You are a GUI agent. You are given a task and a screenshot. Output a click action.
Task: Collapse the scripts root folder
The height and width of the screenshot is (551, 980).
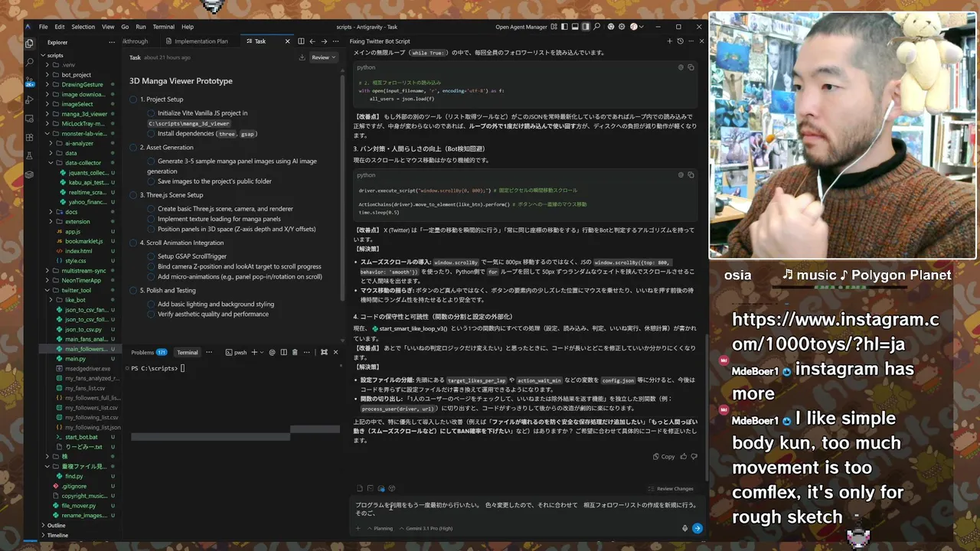click(43, 55)
